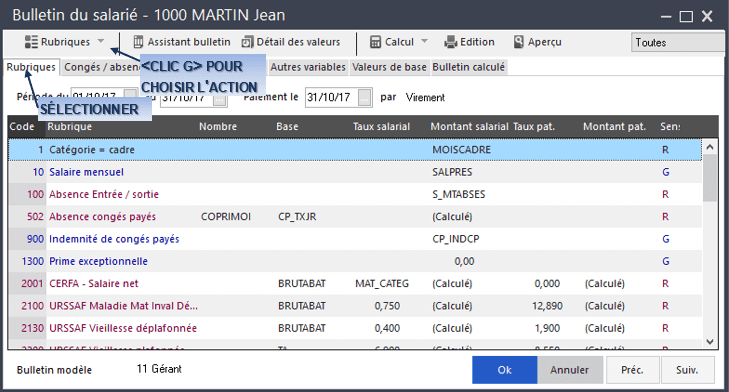The width and height of the screenshot is (729, 392).
Task: Select the row Prime exceptionnelle
Action: click(355, 261)
